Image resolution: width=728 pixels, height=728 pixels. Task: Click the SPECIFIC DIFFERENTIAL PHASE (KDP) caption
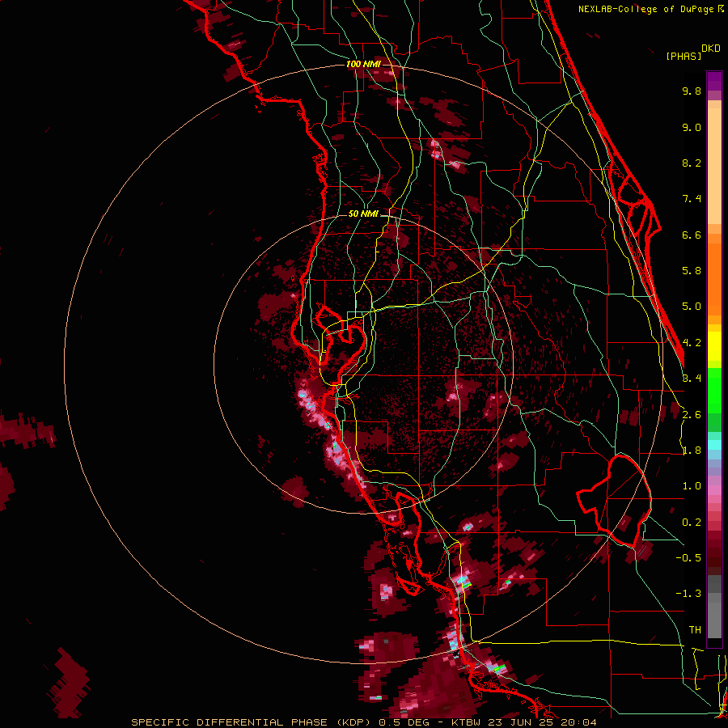click(x=251, y=722)
